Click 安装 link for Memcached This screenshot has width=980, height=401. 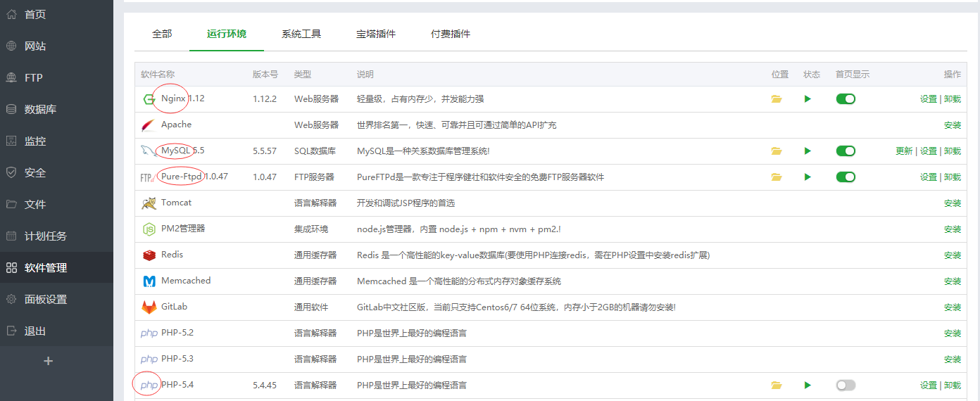point(953,281)
